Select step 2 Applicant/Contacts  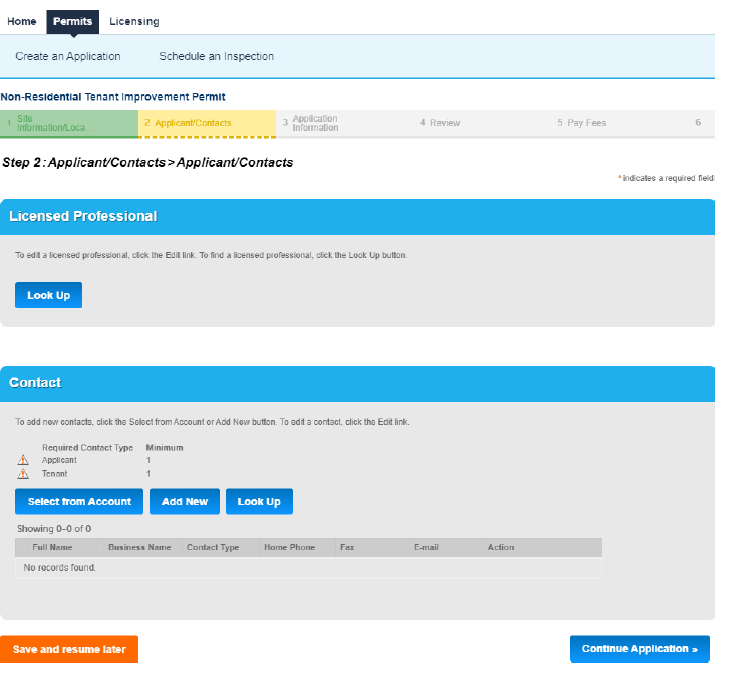206,123
